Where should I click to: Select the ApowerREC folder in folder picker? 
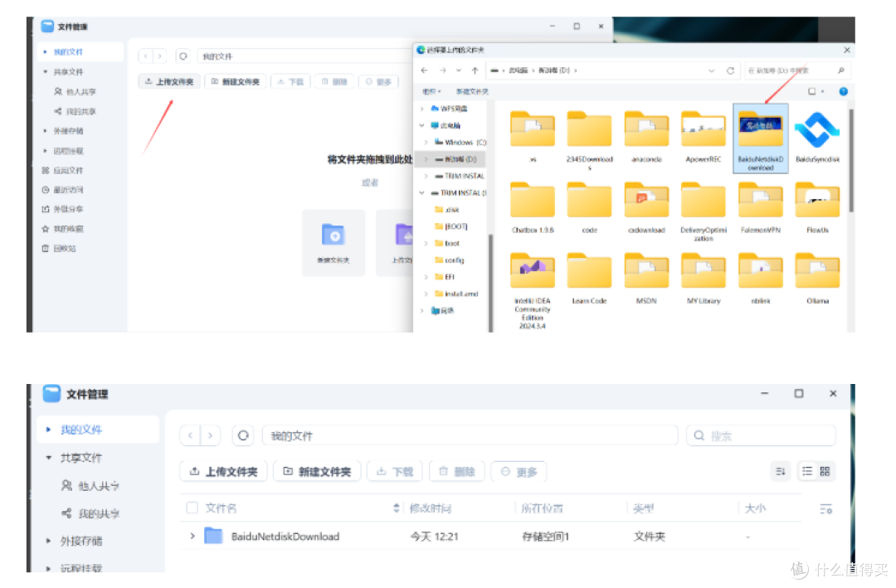(x=704, y=137)
